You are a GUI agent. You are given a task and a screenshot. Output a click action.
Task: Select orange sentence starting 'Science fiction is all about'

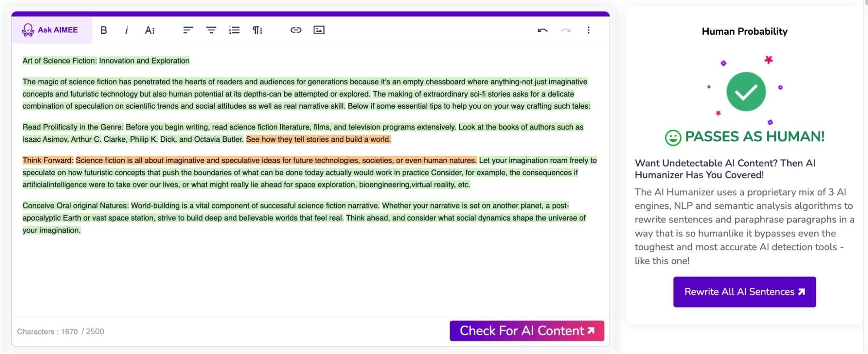[x=276, y=161]
